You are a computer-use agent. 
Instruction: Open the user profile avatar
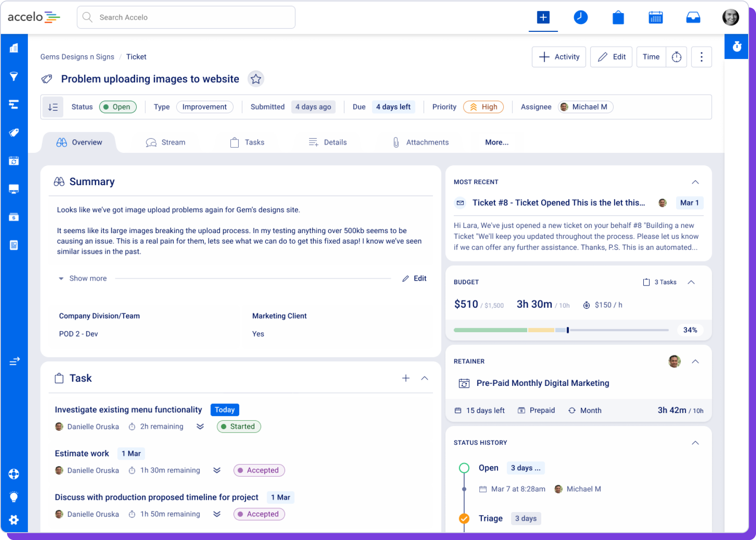point(730,17)
